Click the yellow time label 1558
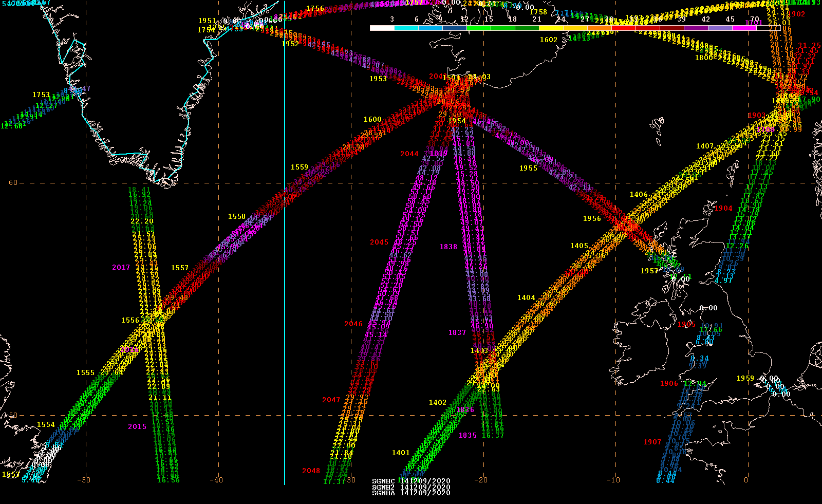This screenshot has width=822, height=504. (237, 216)
